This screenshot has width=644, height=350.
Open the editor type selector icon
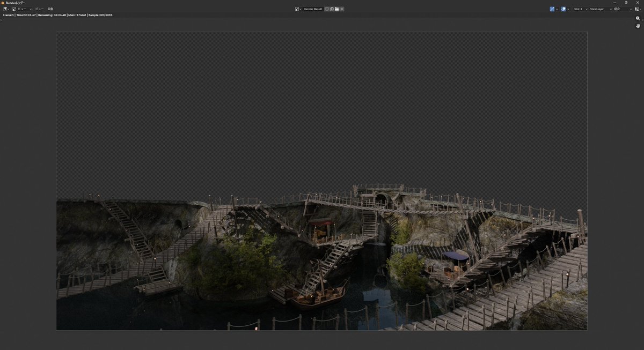6,9
